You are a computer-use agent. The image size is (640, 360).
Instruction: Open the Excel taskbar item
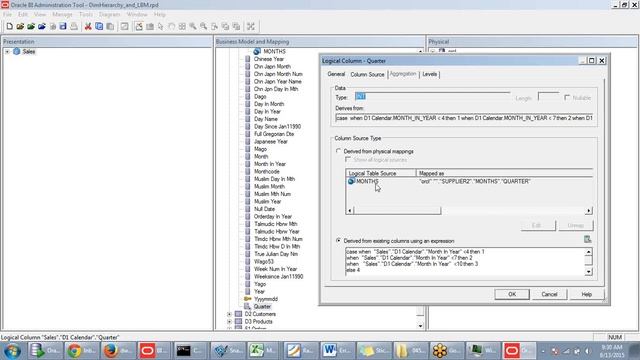tap(263, 351)
